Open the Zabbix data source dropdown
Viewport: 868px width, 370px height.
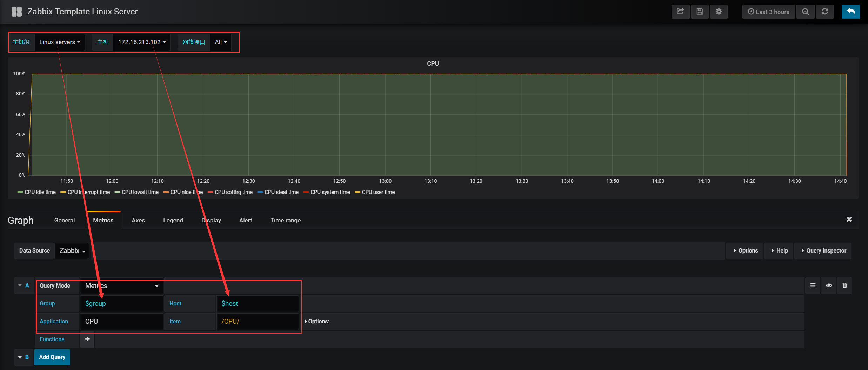72,251
